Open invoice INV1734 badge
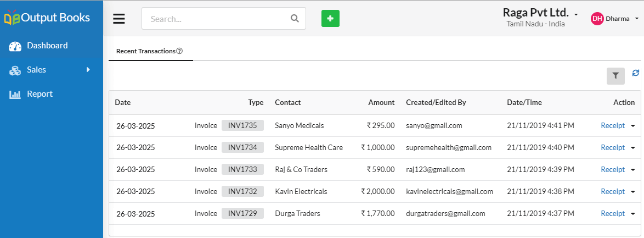The image size is (644, 238). click(x=242, y=147)
